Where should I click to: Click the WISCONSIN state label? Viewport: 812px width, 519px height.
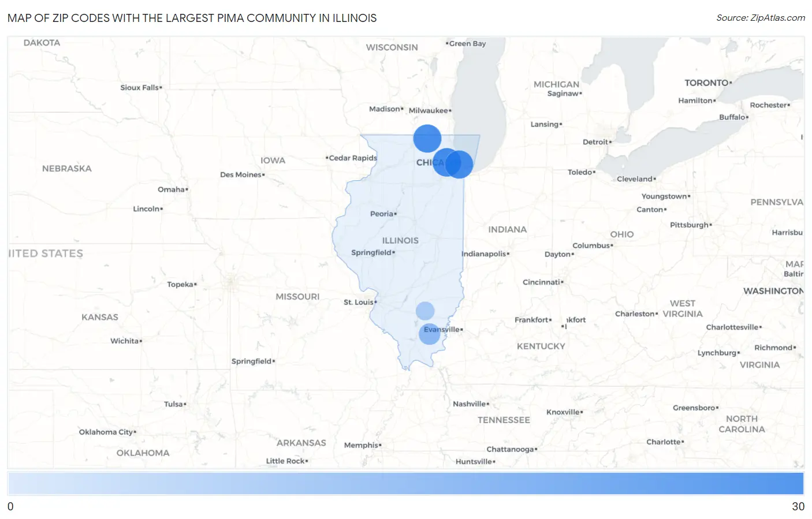tap(392, 47)
